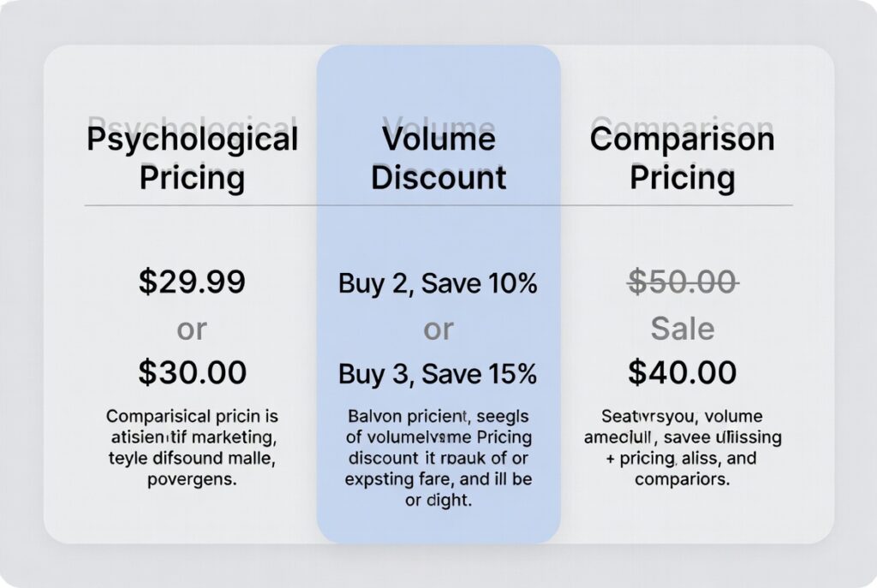This screenshot has height=588, width=877.
Task: Select the Volume Discount column heading
Action: click(438, 158)
